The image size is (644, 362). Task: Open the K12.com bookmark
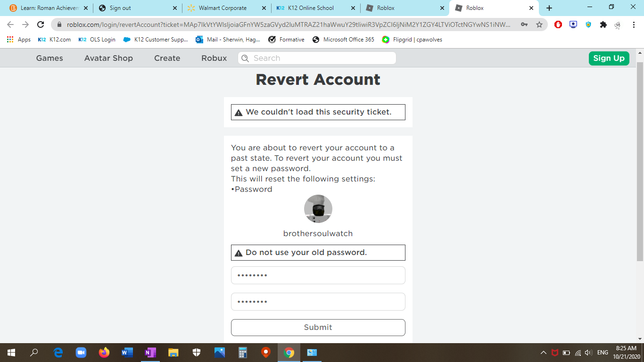[55, 40]
